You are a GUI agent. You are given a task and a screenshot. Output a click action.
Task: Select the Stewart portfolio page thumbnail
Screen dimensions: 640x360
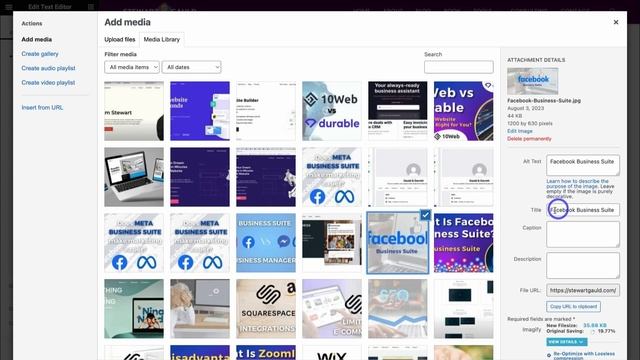pos(134,111)
